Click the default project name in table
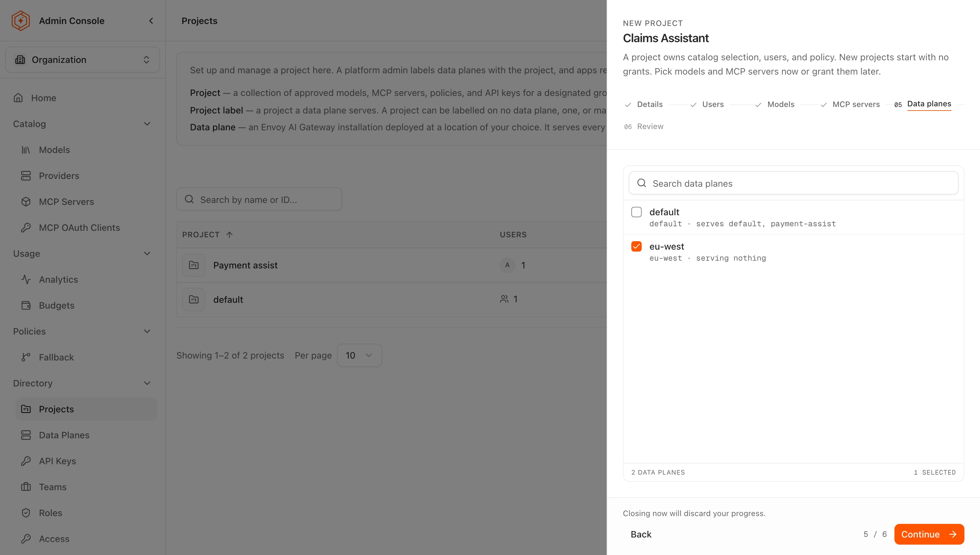 pos(228,300)
